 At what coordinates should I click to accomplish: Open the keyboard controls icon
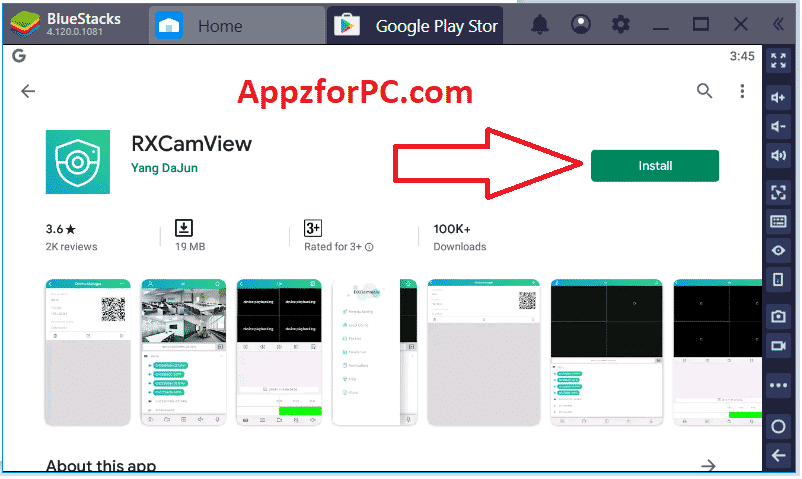(778, 222)
